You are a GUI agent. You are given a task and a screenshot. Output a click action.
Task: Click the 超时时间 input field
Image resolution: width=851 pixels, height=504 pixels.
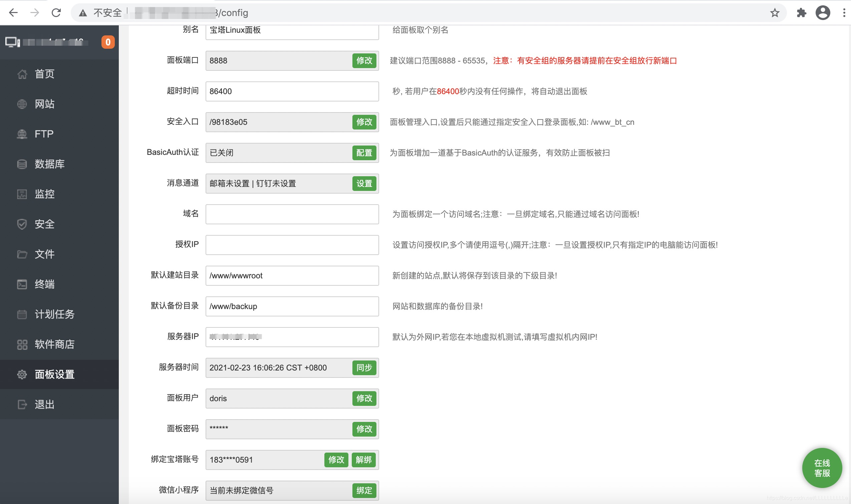pyautogui.click(x=292, y=91)
